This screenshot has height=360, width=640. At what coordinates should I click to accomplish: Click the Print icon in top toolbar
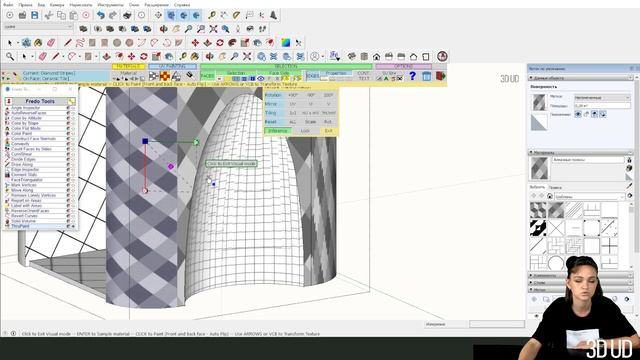coord(127,16)
